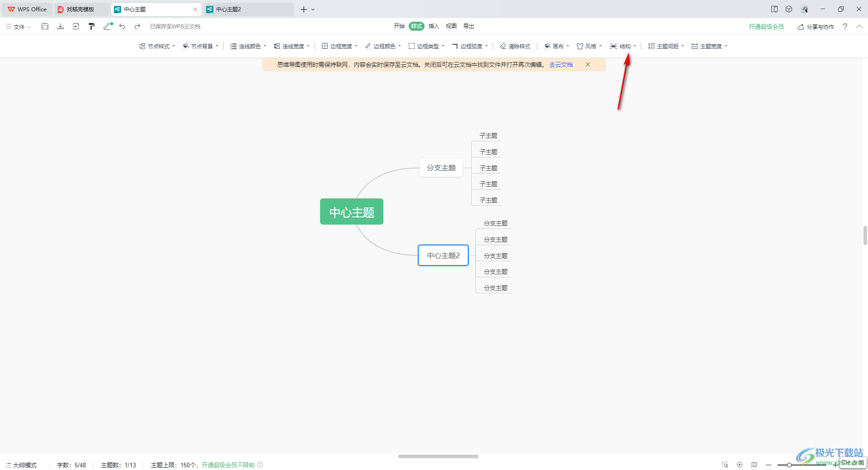Screen dimensions: 868x470
Task: Click the cube icon in title bar
Action: (789, 9)
